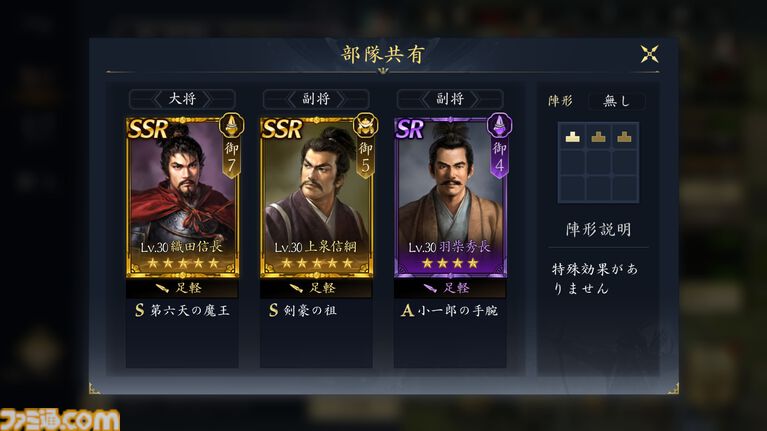Select the middle formation unit icon in the top row
This screenshot has width=767, height=431.
click(598, 137)
